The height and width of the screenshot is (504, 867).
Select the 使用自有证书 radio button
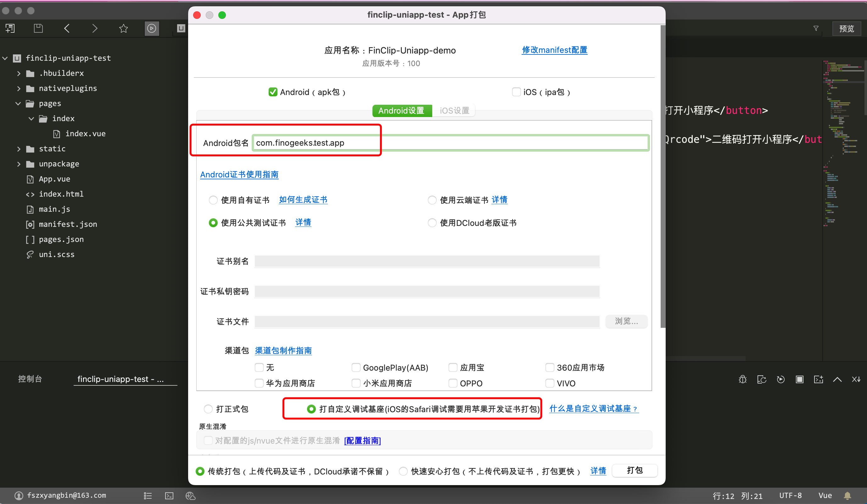pos(213,200)
